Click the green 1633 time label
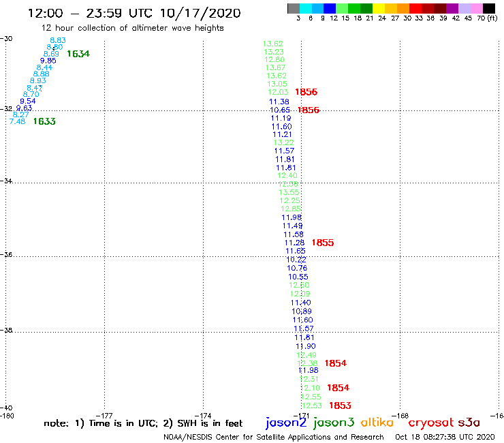Viewport: 504px width, 443px height. [x=44, y=121]
